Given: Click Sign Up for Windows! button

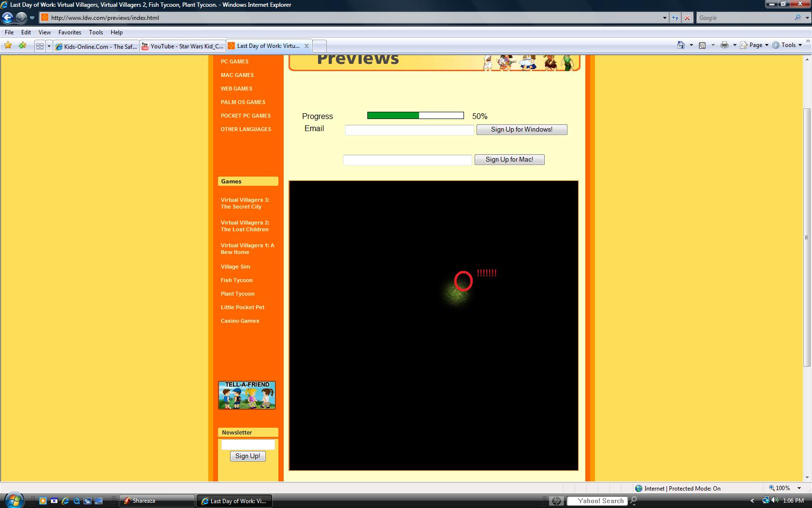Looking at the screenshot, I should click(522, 130).
